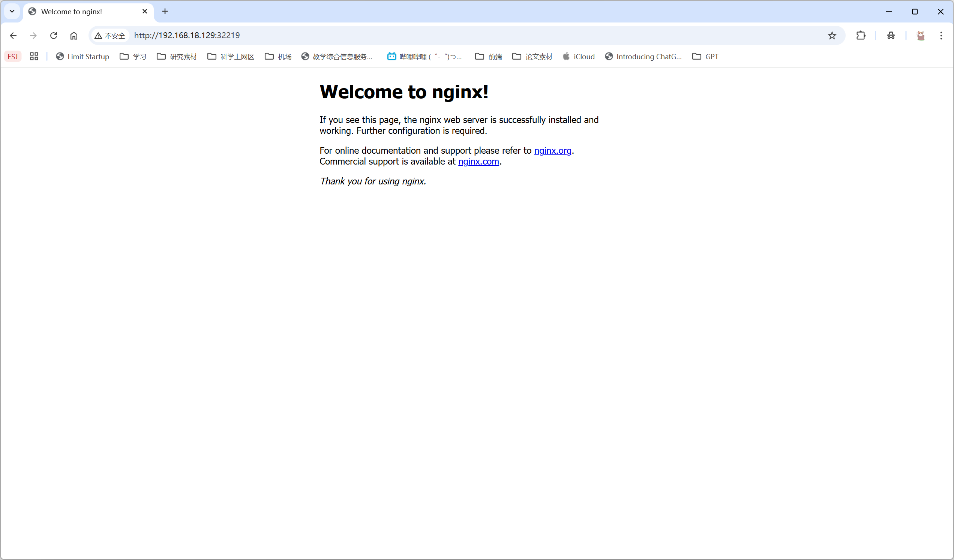The height and width of the screenshot is (560, 954).
Task: Follow the nginx.org documentation link
Action: tap(553, 151)
